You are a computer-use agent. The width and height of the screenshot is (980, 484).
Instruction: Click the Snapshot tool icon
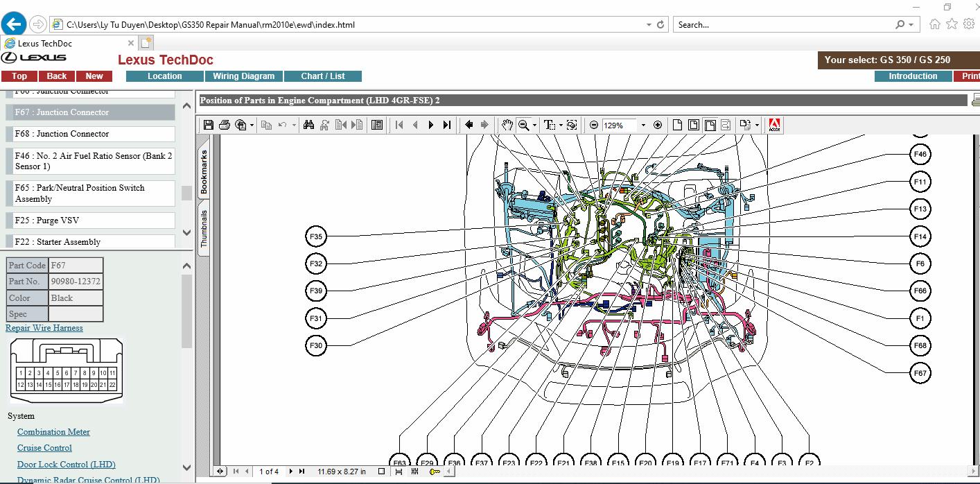(572, 125)
